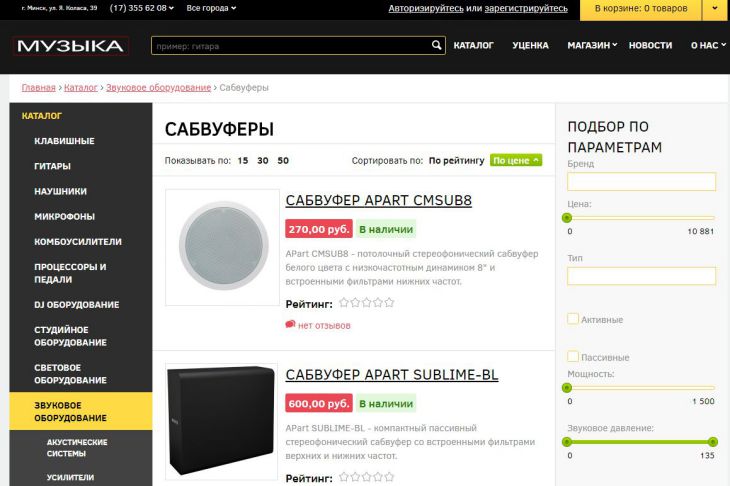Select СТУДИЙНОЕ ОБОРУДОВАНИЕ category
Viewport: 730px width, 486px height.
(70, 336)
